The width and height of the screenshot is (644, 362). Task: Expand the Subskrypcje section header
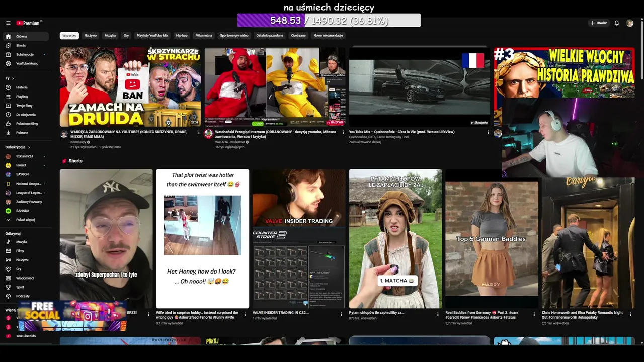pyautogui.click(x=18, y=147)
